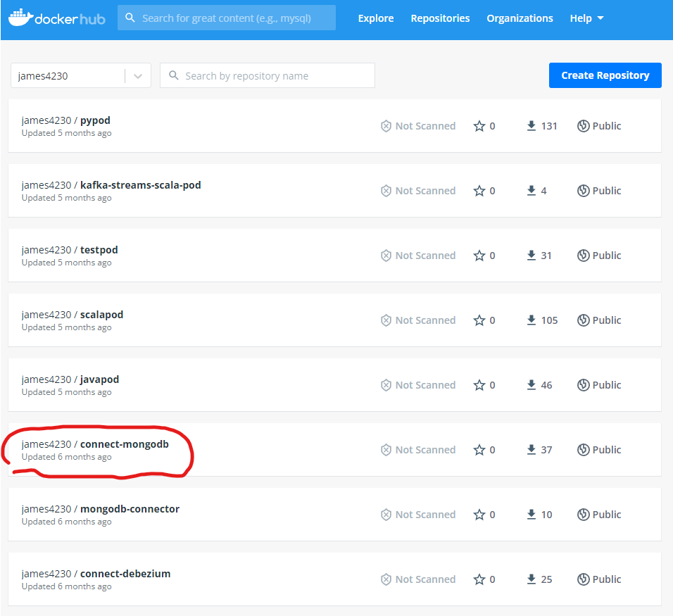Click the Not Scanned shield icon for pypod
The height and width of the screenshot is (616, 673).
click(x=386, y=126)
